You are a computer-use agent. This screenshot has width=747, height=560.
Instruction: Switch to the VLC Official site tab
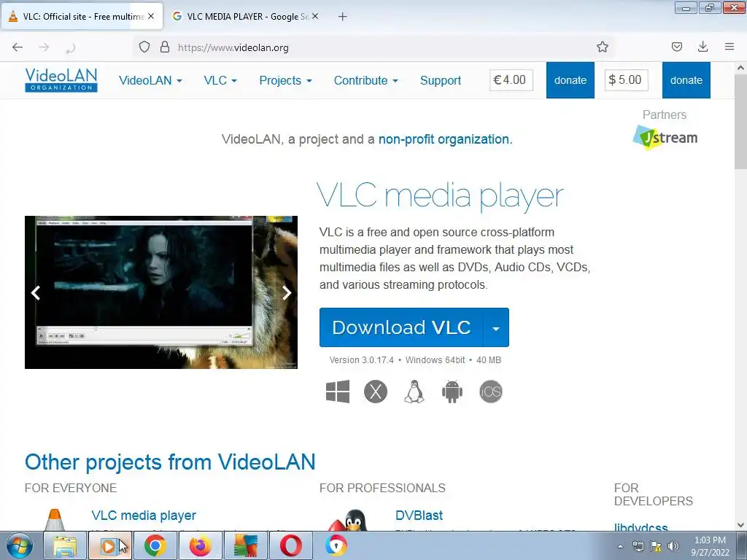(82, 16)
